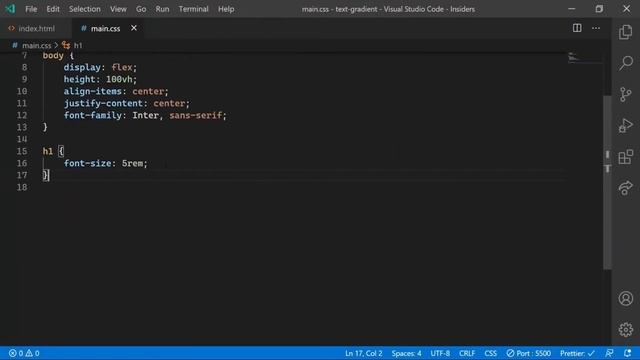Restore down the VS Code window
Screen dimensions: 640x360
pyautogui.click(x=599, y=9)
